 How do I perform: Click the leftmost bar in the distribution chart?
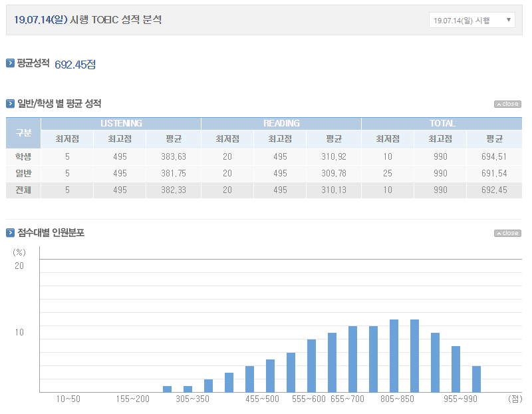point(168,389)
